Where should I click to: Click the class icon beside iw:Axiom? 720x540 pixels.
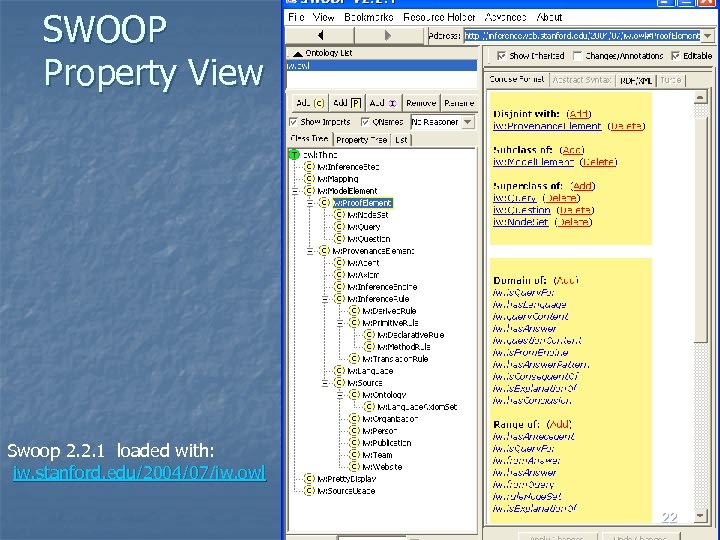[339, 275]
